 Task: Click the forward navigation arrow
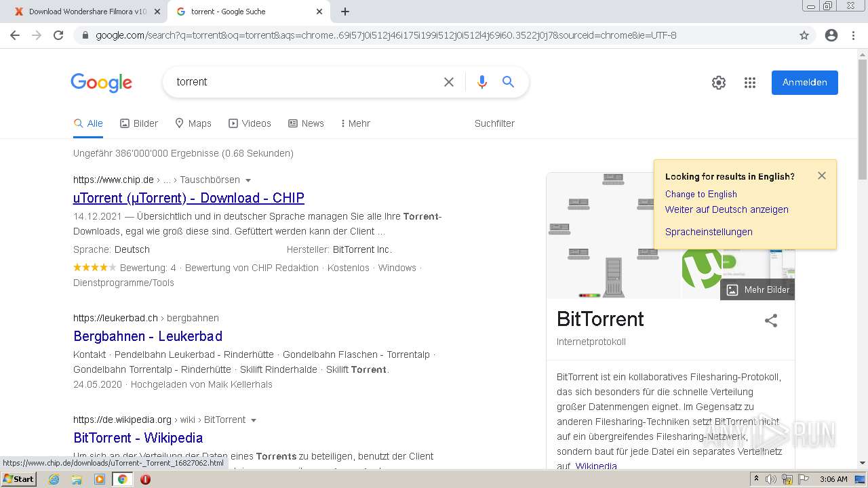(x=37, y=35)
